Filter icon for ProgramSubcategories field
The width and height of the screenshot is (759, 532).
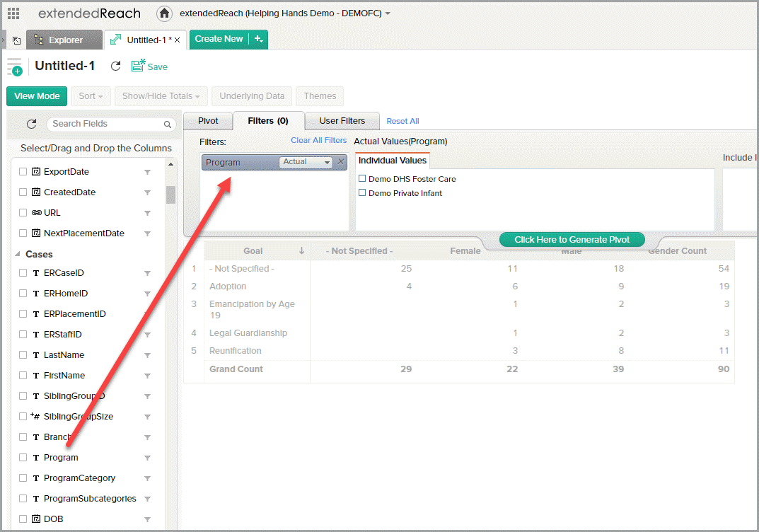point(147,499)
